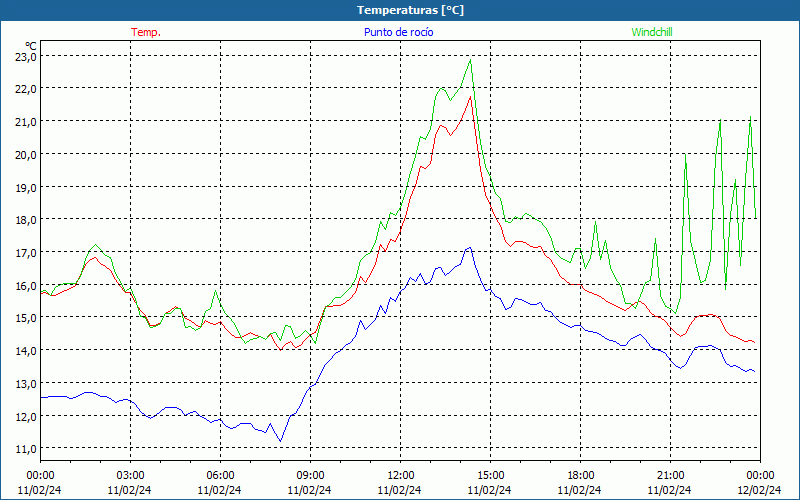800x500 pixels.
Task: Click the 23,0 y-axis value
Action: pos(26,56)
